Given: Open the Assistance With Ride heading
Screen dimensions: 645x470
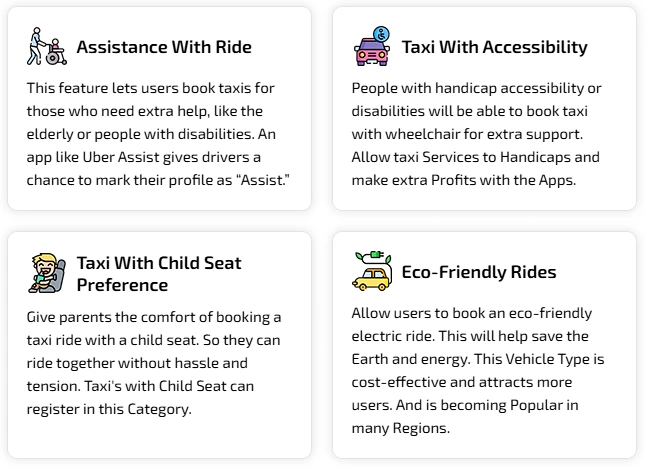Looking at the screenshot, I should tap(163, 47).
